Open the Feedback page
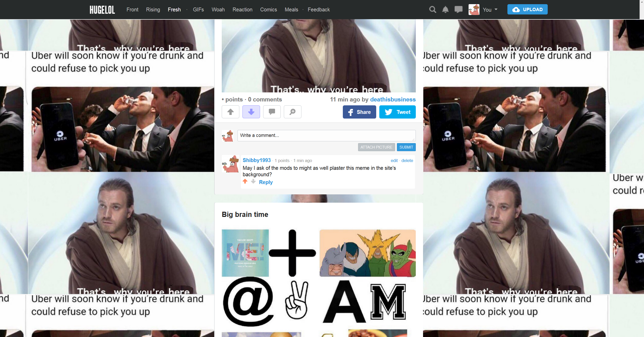644x337 pixels. click(319, 10)
